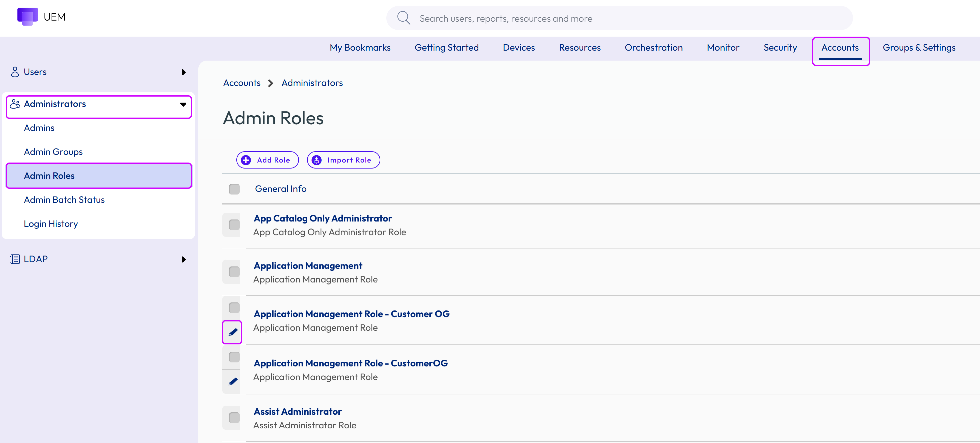Screen dimensions: 980x443
Task: Click the Add Role button
Action: (267, 160)
